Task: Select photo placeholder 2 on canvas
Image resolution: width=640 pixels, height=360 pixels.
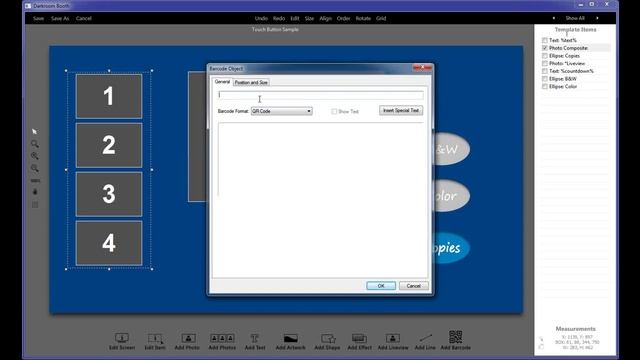Action: tap(109, 145)
